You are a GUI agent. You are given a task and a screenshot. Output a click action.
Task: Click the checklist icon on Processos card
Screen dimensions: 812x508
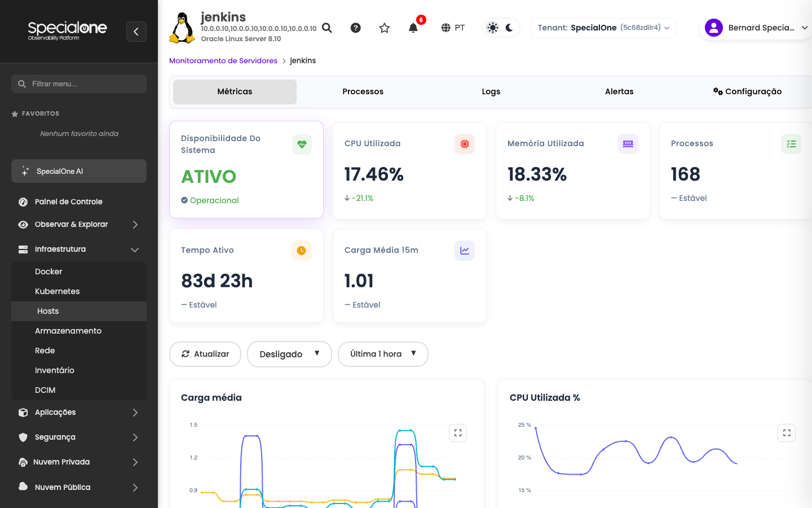[x=791, y=144]
